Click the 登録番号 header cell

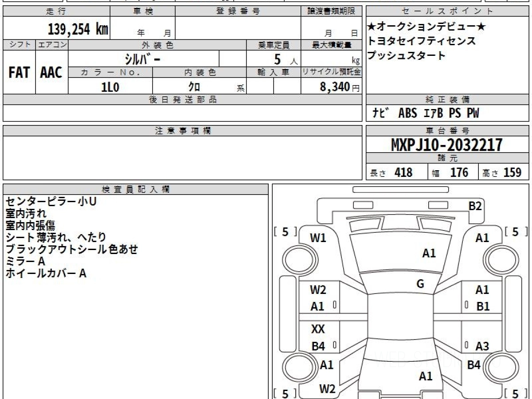[x=238, y=12]
